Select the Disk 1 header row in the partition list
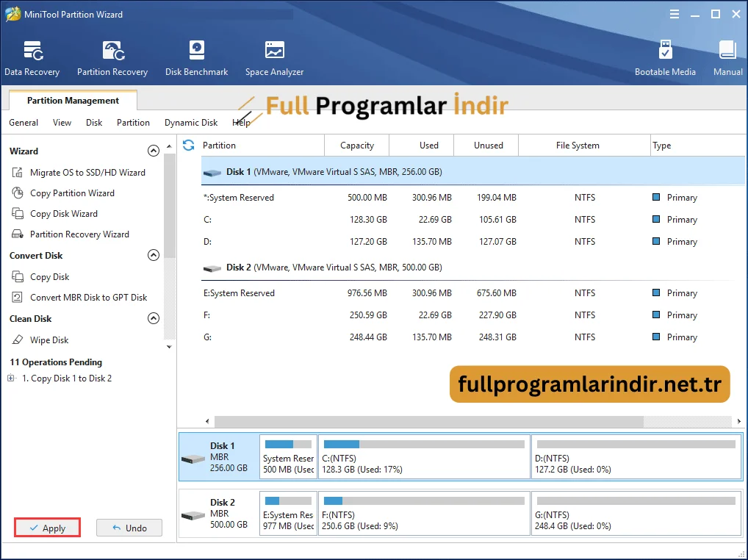This screenshot has width=748, height=560. tap(472, 172)
